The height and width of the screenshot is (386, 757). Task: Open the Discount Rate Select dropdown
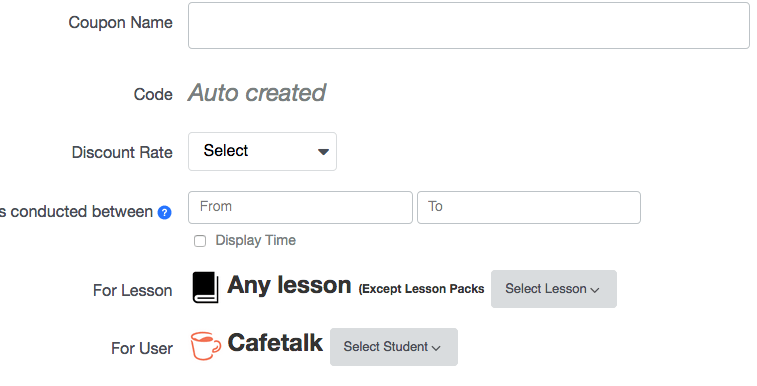click(262, 152)
